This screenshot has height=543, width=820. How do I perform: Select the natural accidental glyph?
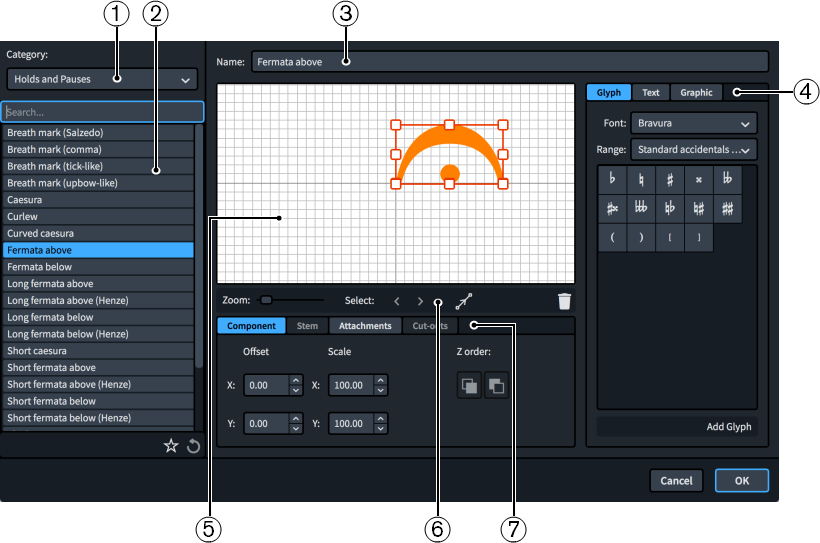click(641, 179)
